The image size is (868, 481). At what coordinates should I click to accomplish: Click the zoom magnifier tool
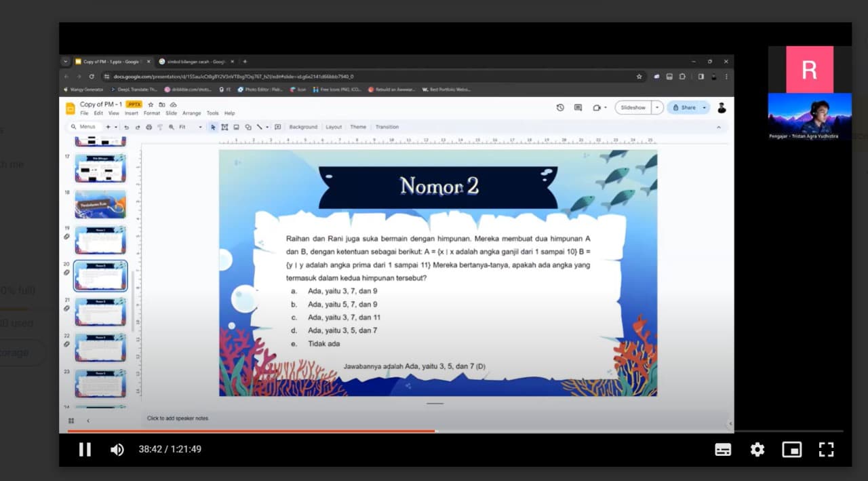(172, 127)
